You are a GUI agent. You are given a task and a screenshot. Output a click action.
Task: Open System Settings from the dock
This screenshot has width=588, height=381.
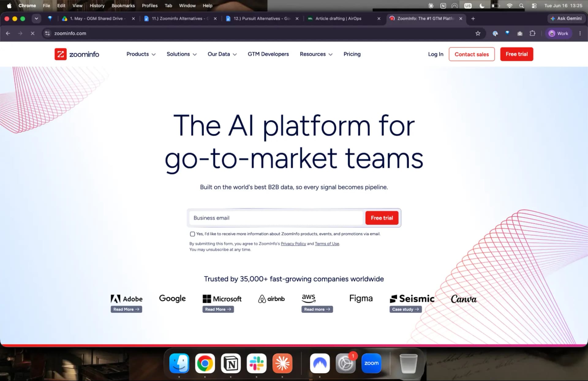pyautogui.click(x=345, y=363)
